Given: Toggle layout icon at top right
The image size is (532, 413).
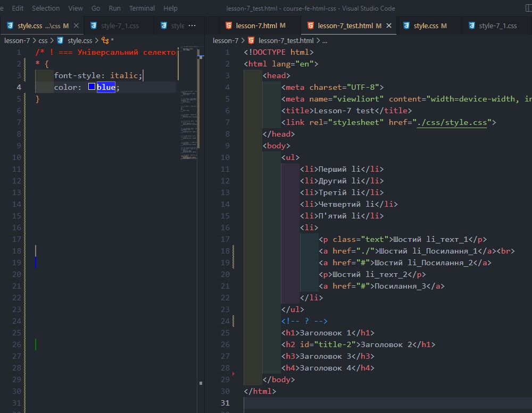Looking at the screenshot, I should [528, 8].
